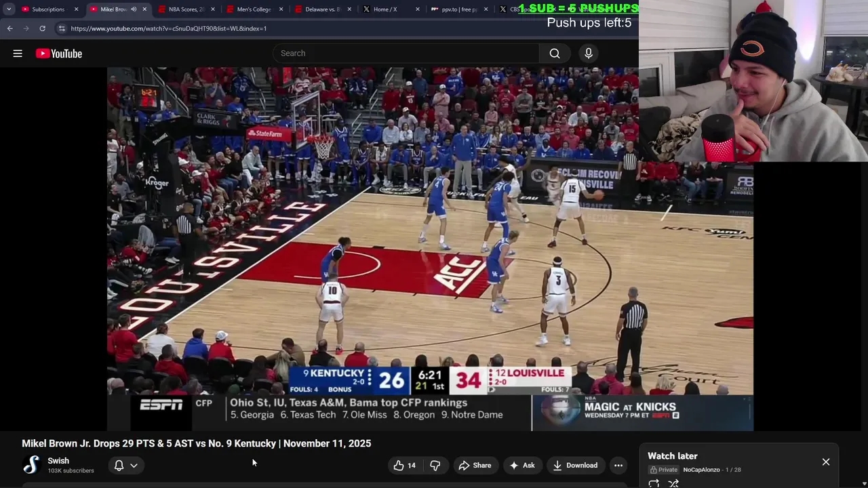Close the Watch later playlist panel
The height and width of the screenshot is (488, 868).
pos(826,462)
